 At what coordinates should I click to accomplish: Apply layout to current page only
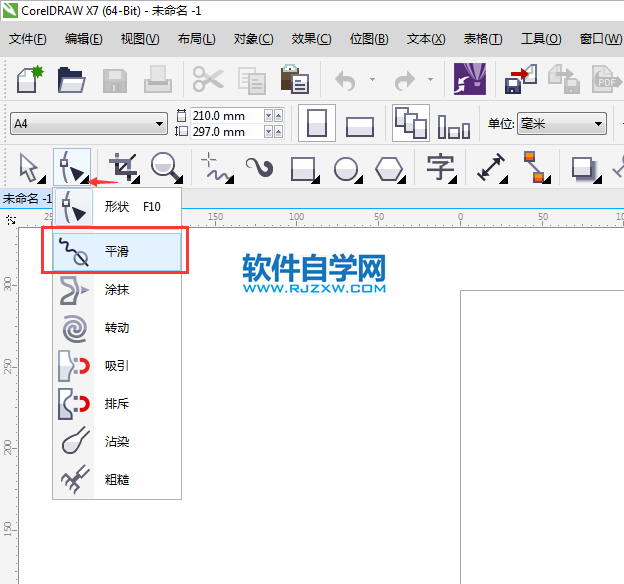pos(454,127)
